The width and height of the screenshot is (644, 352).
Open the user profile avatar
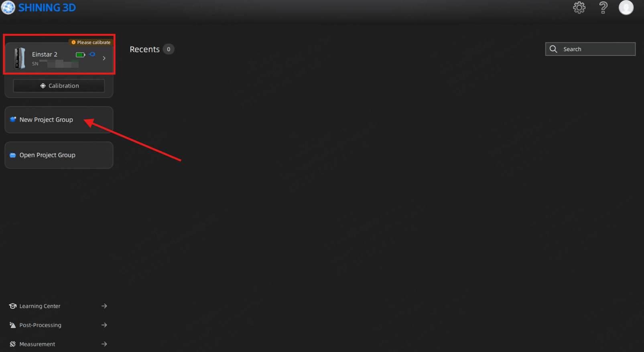626,8
